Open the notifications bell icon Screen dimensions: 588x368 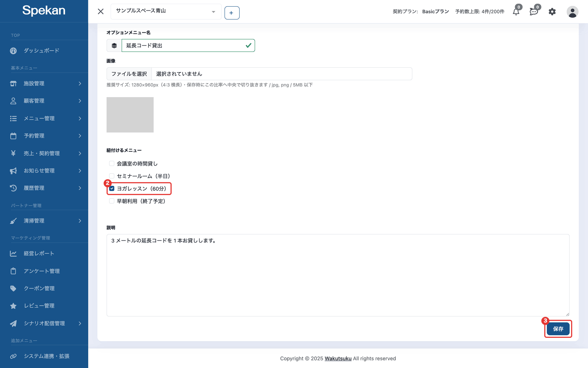pos(516,11)
